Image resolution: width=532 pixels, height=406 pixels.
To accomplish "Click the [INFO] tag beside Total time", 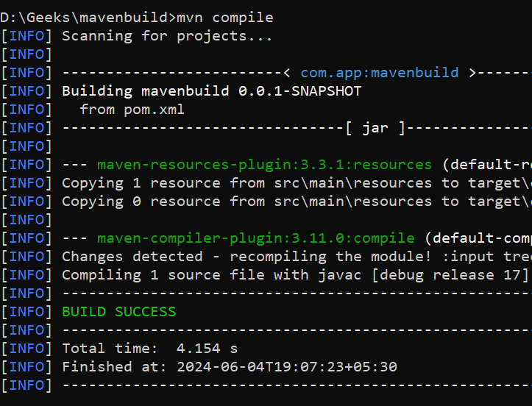I will tap(26, 349).
